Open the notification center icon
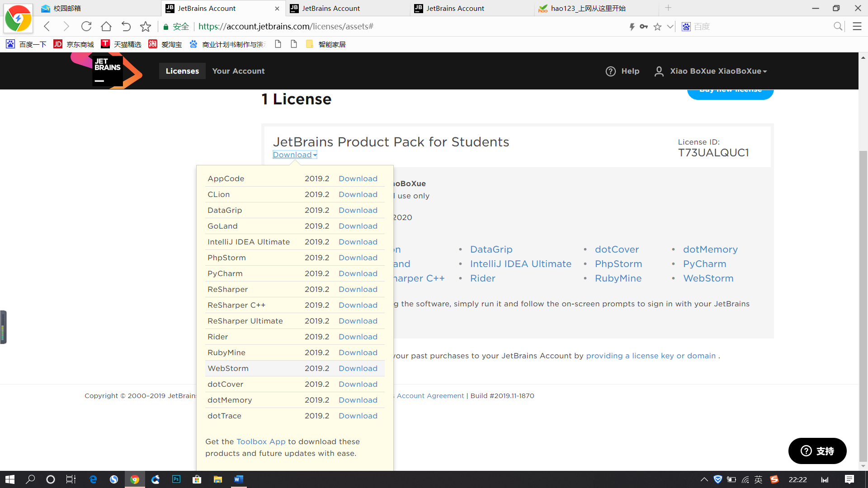Viewport: 868px width, 488px height. coord(849,479)
